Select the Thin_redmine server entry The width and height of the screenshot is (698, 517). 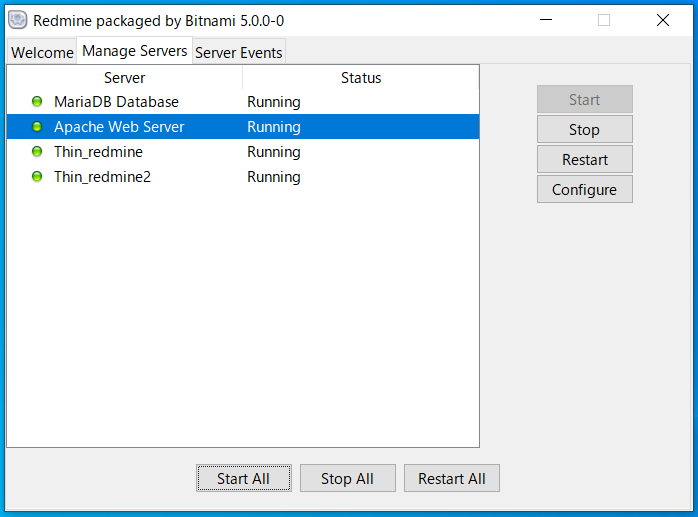[98, 152]
